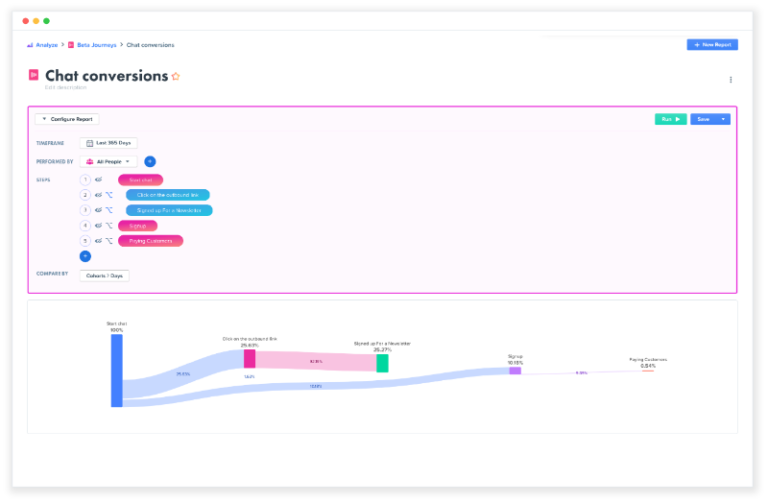Open Beta Journeys in the breadcrumb
The image size is (768, 503).
[x=93, y=45]
